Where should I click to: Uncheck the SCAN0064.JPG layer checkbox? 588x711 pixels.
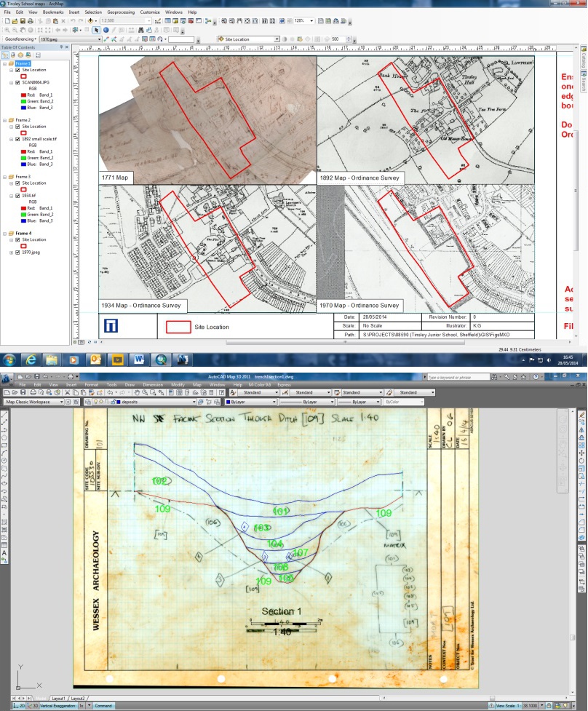(18, 83)
